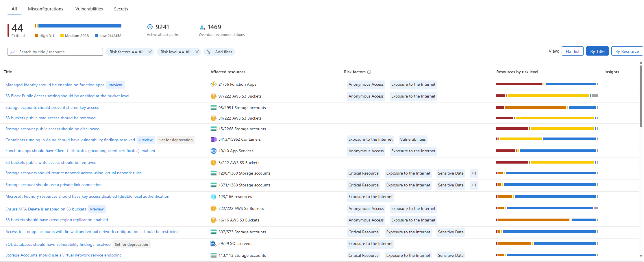Click the storage icon beside 113/113 Storage accounts

click(x=214, y=255)
